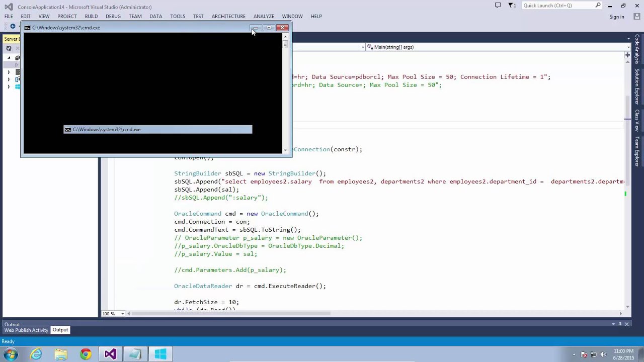Click the Server Explorer refresh icon

[x=9, y=48]
